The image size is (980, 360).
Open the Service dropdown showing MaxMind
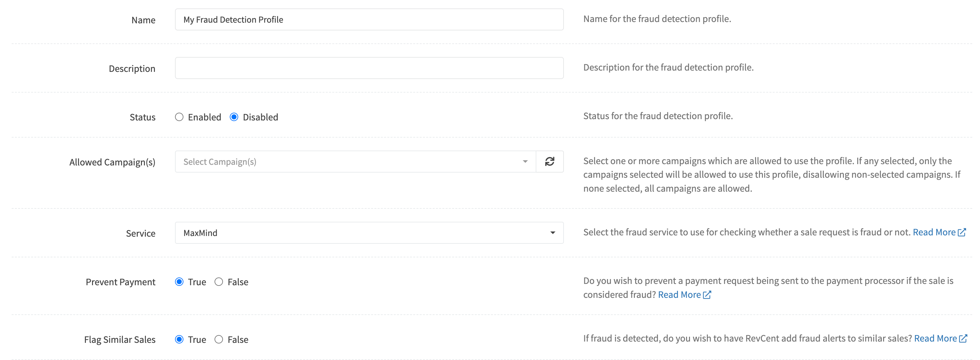point(369,233)
